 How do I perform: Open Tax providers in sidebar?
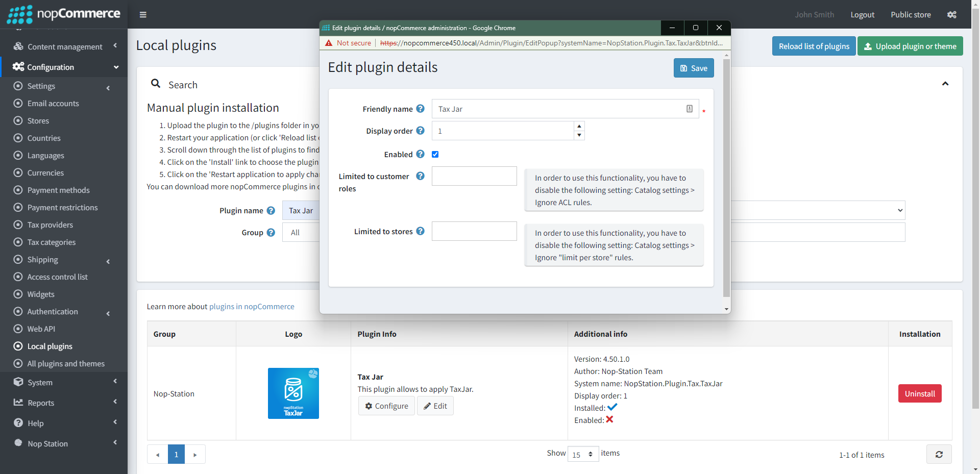coord(50,225)
